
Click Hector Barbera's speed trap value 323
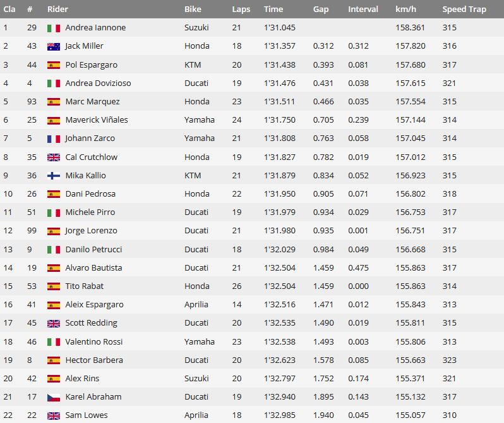click(449, 360)
